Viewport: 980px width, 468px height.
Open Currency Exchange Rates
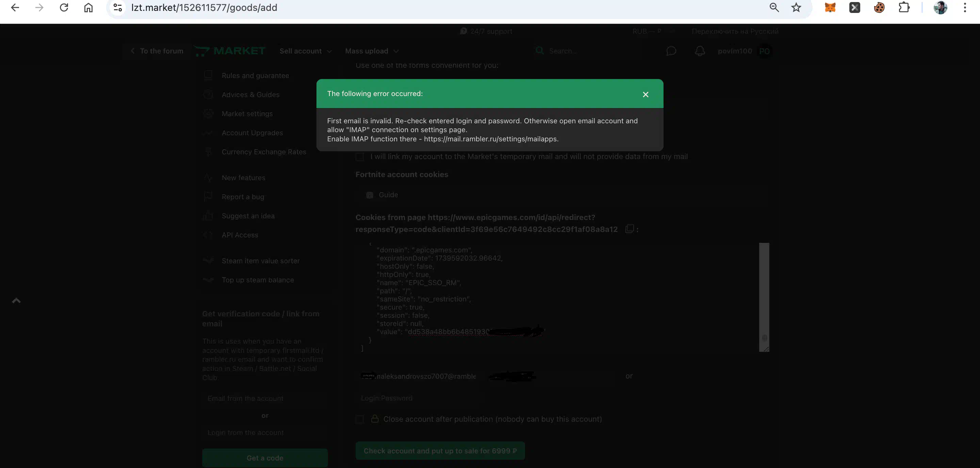click(x=264, y=152)
